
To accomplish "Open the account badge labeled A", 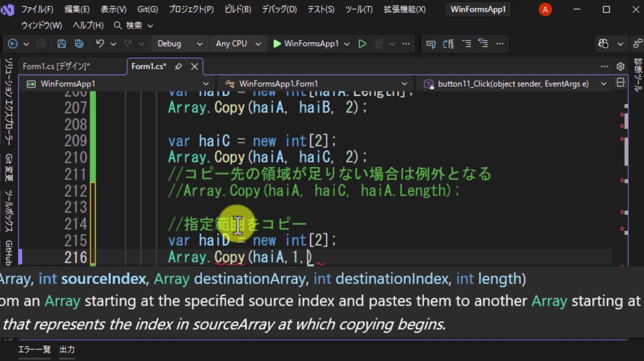I will click(x=545, y=9).
